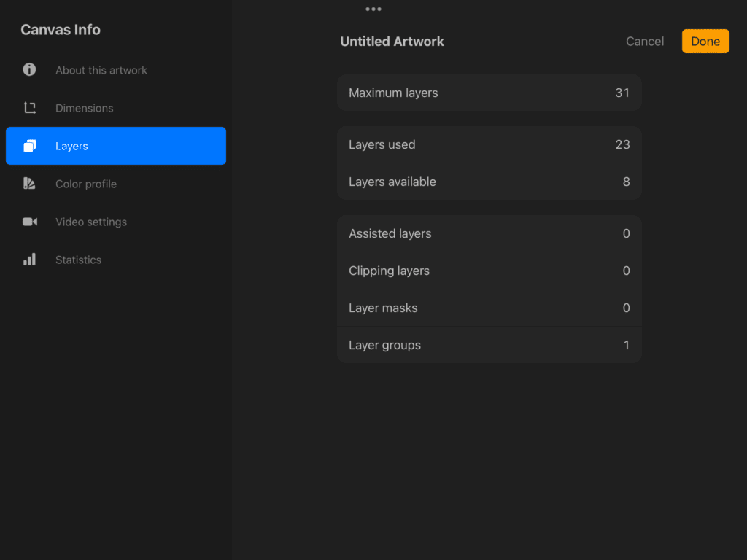Tap the Untitled Artwork title

(x=392, y=42)
